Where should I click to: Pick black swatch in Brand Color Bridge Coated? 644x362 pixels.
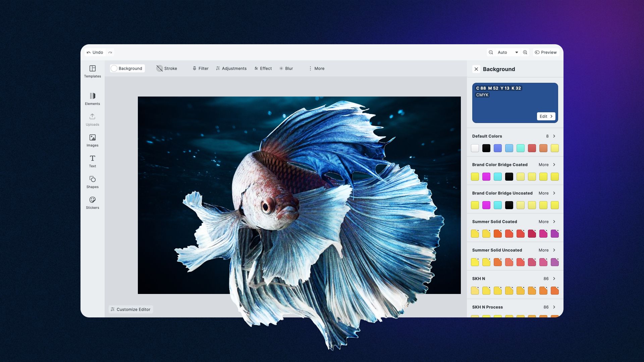pos(509,177)
